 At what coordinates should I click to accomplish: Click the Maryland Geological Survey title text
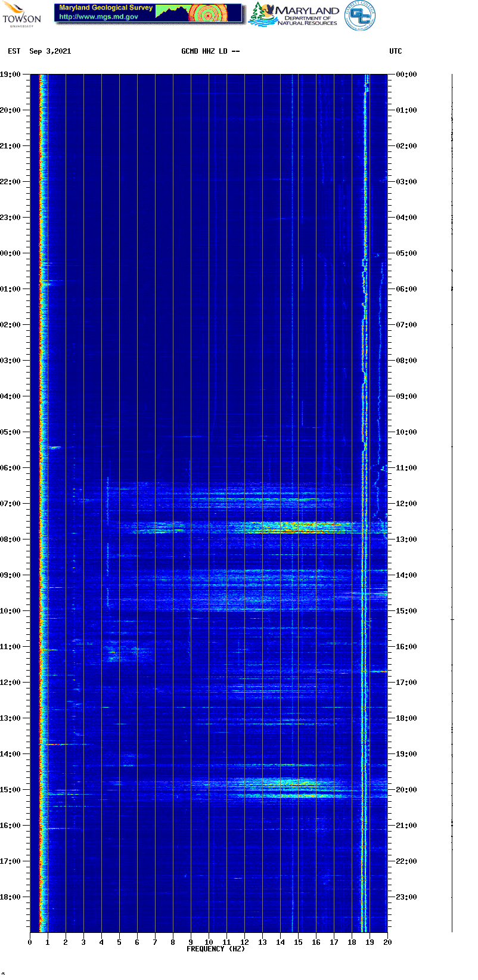(105, 8)
